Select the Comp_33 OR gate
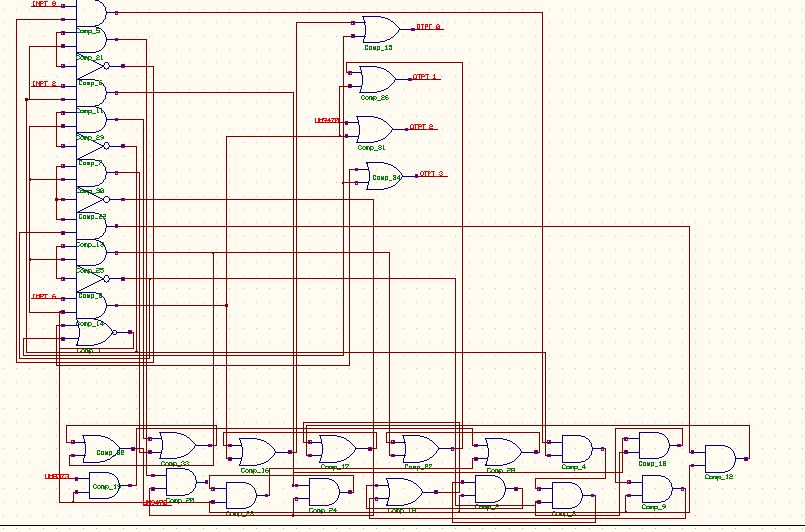The image size is (805, 532). click(178, 445)
